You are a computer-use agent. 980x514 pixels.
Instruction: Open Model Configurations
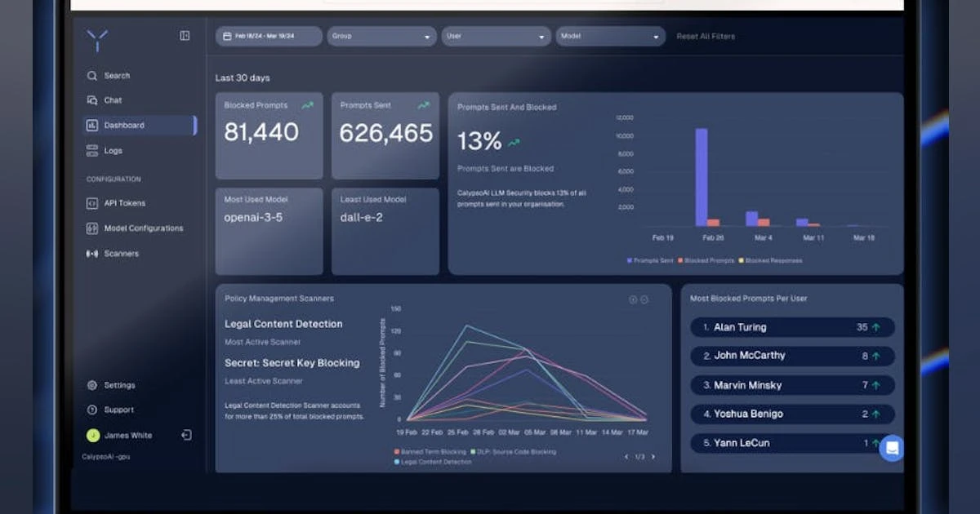point(92,228)
